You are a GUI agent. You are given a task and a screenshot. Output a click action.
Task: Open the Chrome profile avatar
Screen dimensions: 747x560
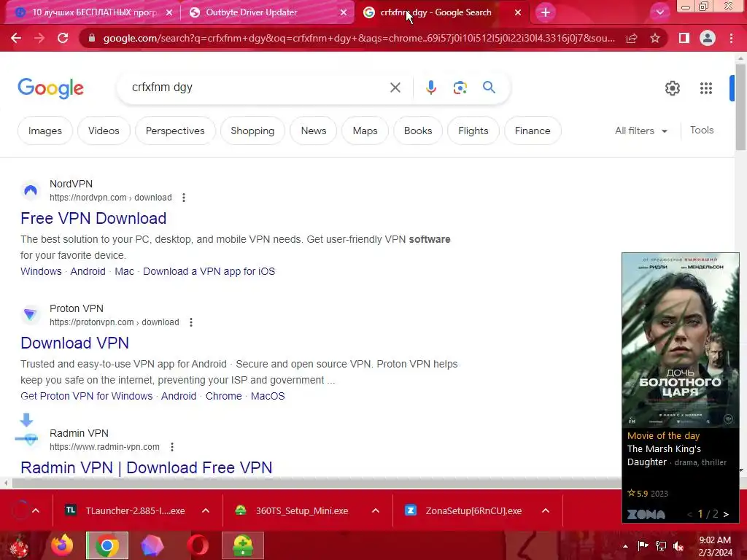click(x=708, y=38)
